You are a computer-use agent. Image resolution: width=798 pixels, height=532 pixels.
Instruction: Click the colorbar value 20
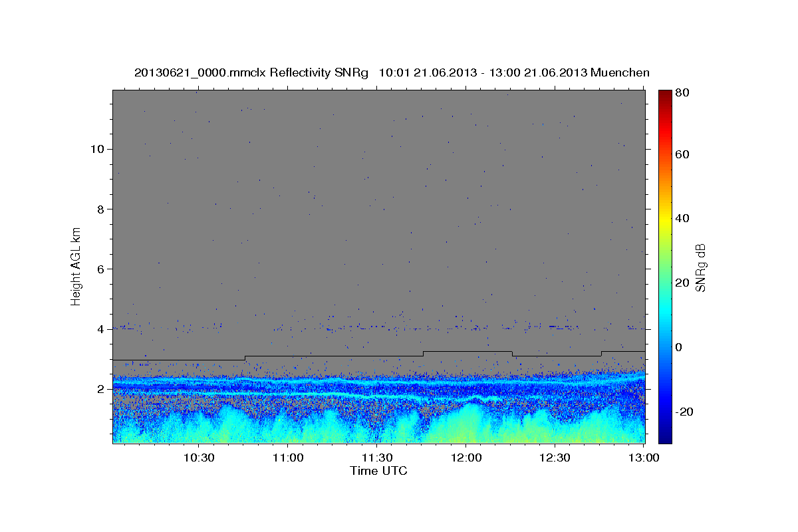(683, 283)
